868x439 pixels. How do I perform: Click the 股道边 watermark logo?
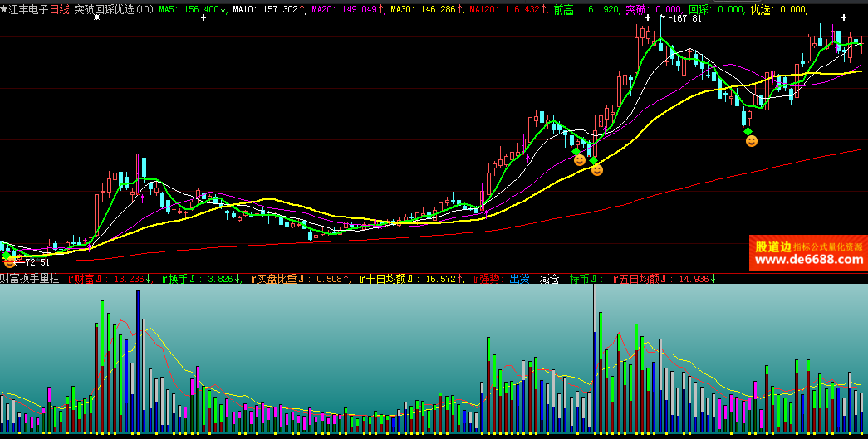[x=772, y=246]
